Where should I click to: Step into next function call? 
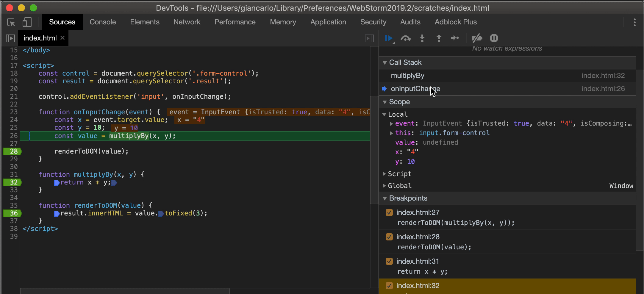coord(422,38)
